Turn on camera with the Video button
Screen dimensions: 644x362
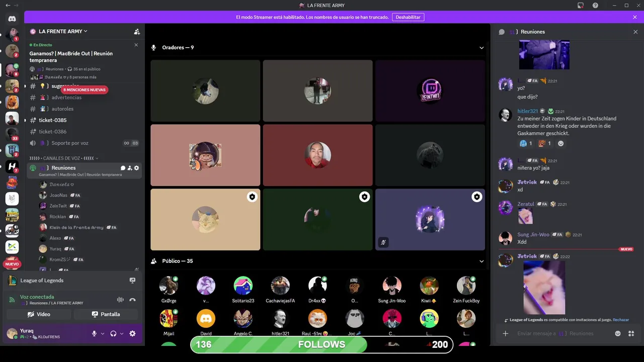(39, 314)
